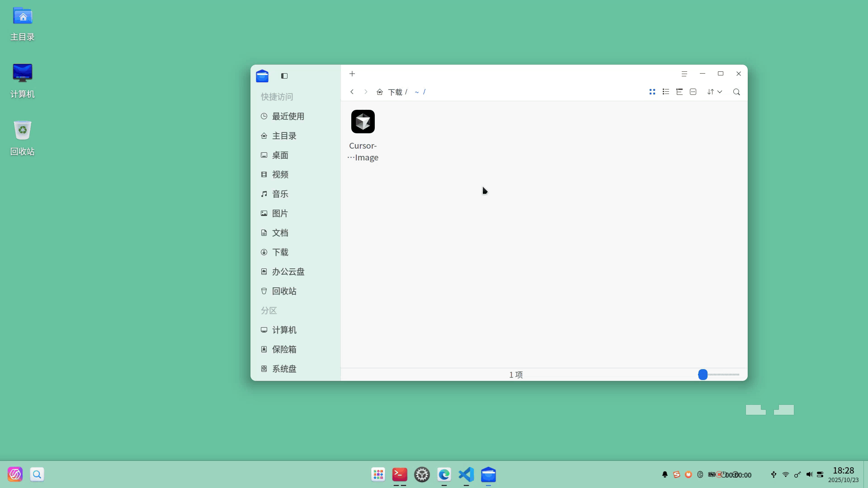Open a new tab with plus icon
The image size is (868, 488).
(x=352, y=74)
